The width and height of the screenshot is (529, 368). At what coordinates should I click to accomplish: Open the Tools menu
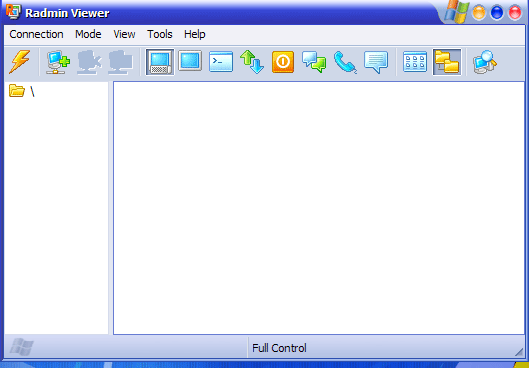(160, 34)
